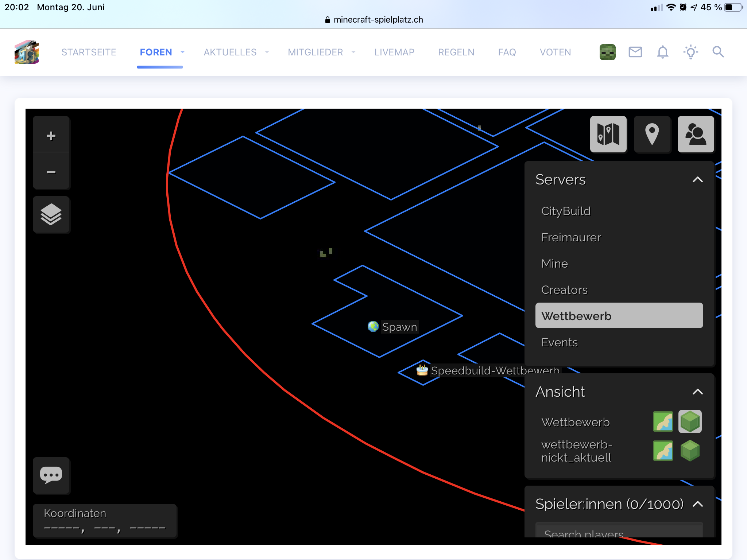Open the chat speech bubble button
The height and width of the screenshot is (560, 747).
point(51,475)
